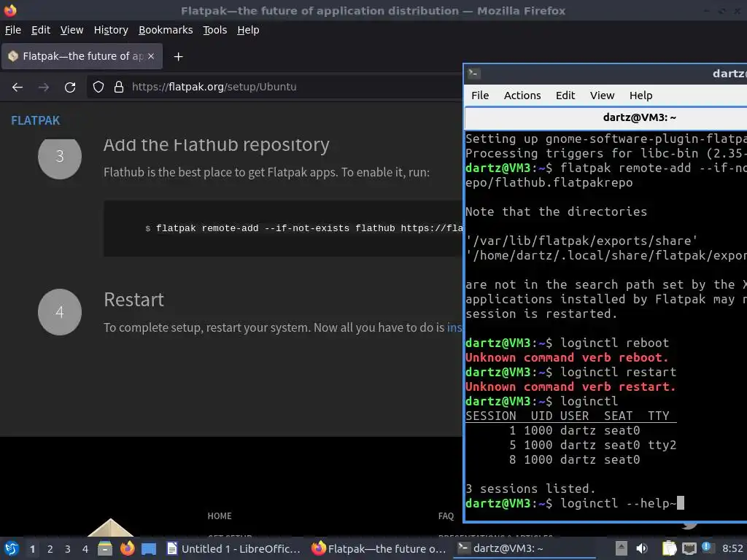The image size is (747, 560).
Task: Open the network connection tray icon
Action: point(689,548)
